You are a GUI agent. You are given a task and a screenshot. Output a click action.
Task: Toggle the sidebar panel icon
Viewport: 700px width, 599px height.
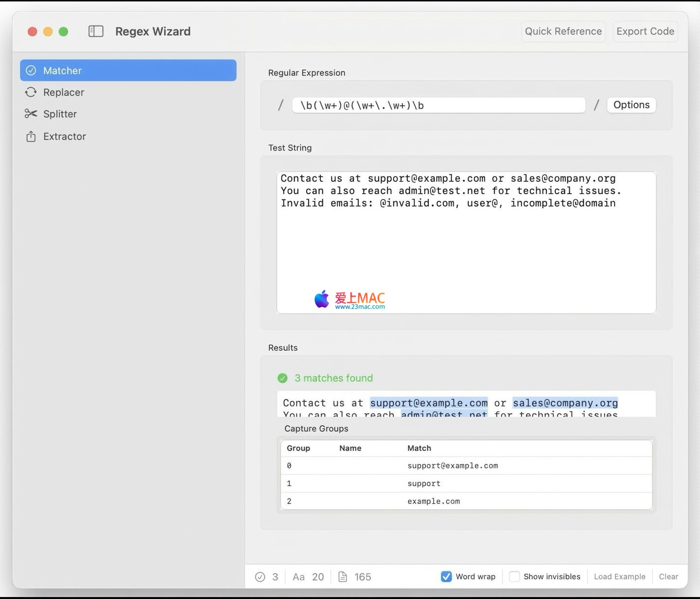tap(96, 32)
